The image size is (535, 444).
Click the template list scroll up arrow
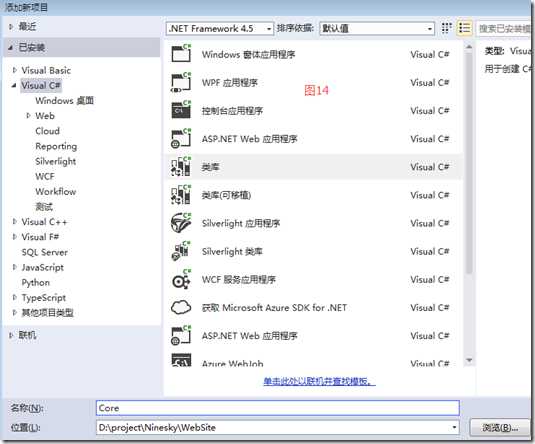[x=469, y=47]
